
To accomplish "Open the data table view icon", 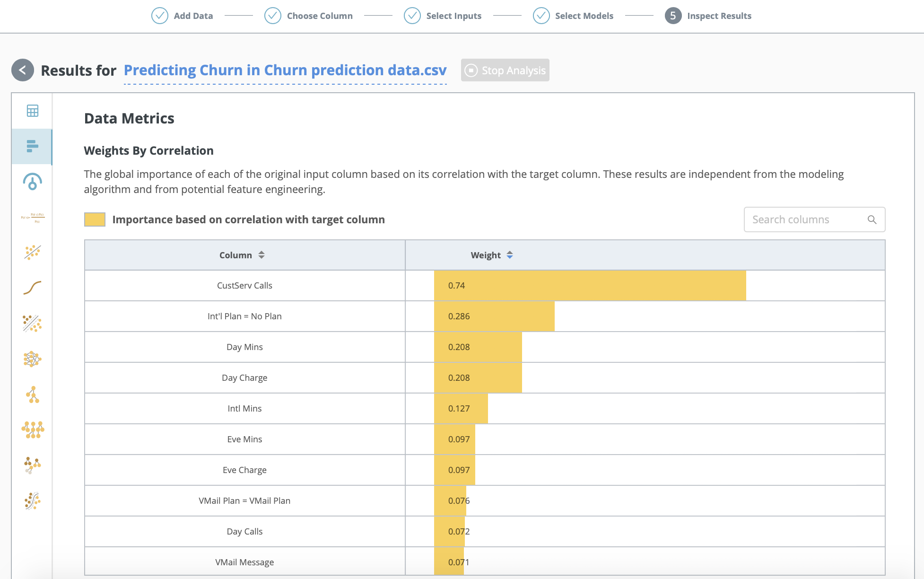I will tap(32, 111).
